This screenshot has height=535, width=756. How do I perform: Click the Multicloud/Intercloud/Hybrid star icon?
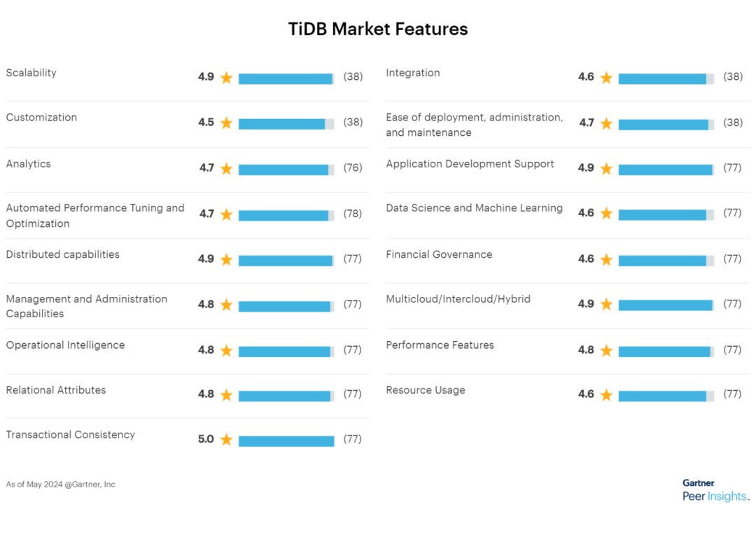pyautogui.click(x=606, y=305)
